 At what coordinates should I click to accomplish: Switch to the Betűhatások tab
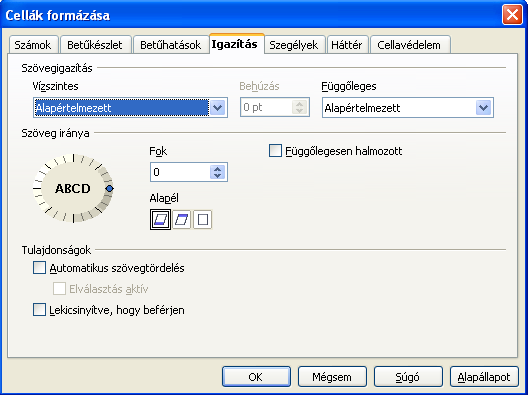tap(170, 45)
